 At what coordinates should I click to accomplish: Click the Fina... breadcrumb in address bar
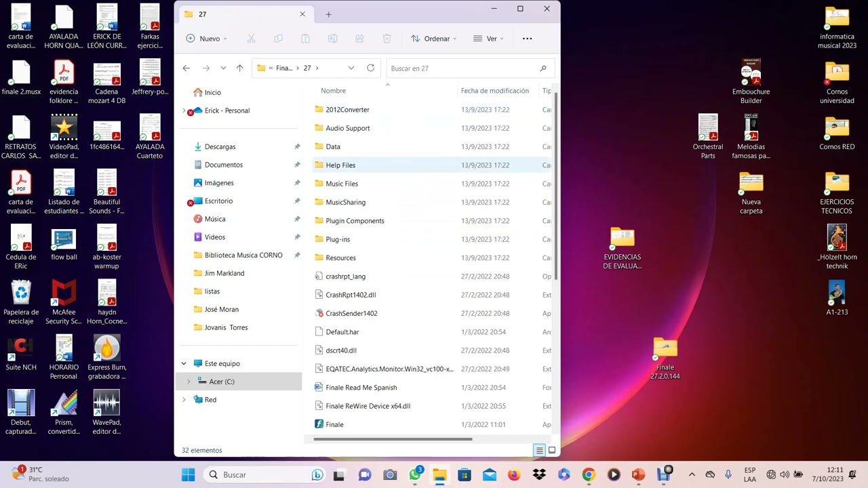(284, 68)
